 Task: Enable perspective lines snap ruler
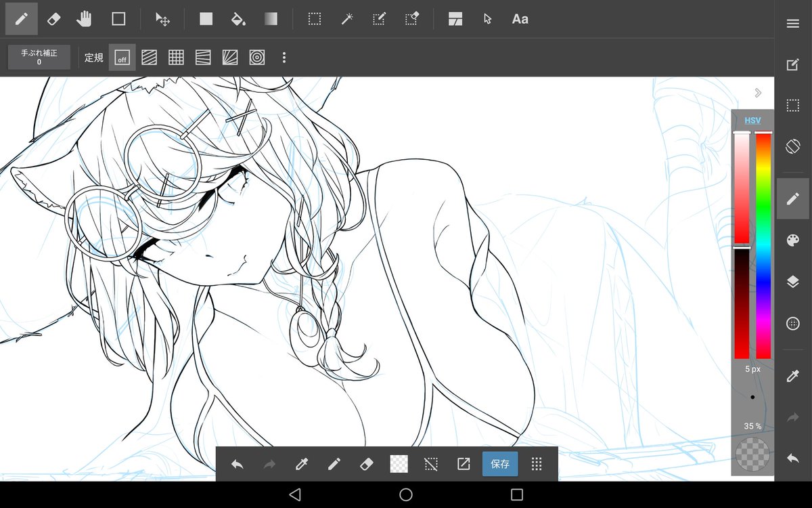203,58
